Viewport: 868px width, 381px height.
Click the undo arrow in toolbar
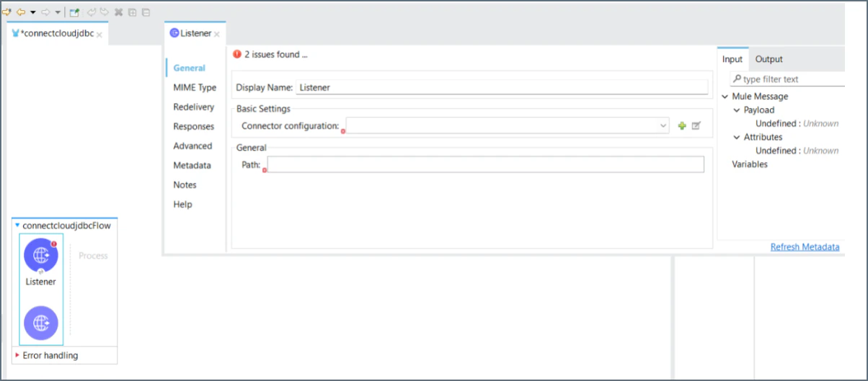[92, 12]
